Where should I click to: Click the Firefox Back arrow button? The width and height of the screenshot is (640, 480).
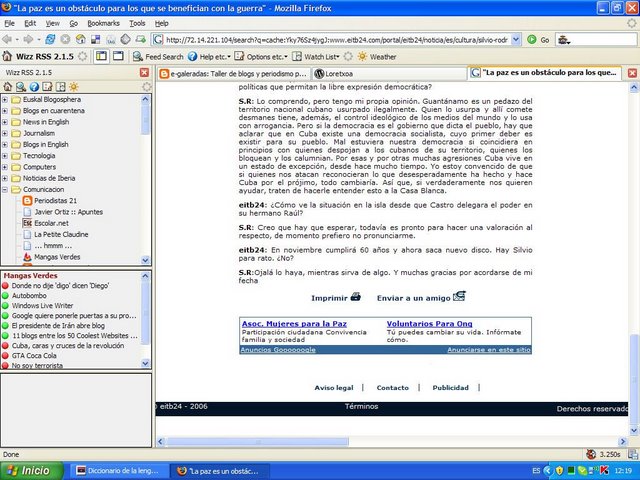coord(7,40)
